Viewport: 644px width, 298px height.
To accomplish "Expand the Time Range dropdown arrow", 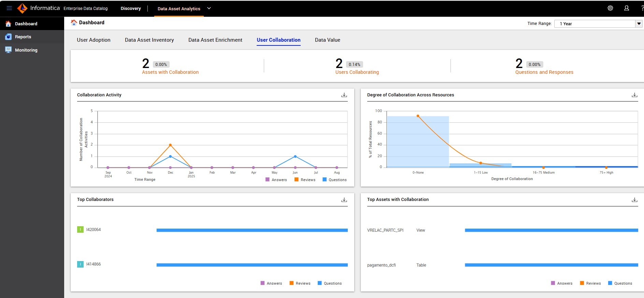I will coord(639,24).
